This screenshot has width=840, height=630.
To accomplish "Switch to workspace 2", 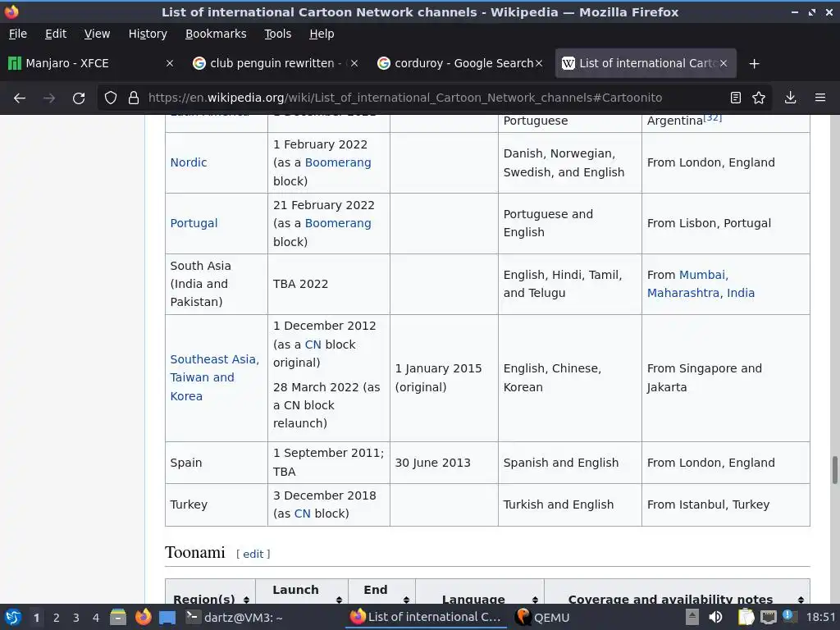I will point(57,618).
